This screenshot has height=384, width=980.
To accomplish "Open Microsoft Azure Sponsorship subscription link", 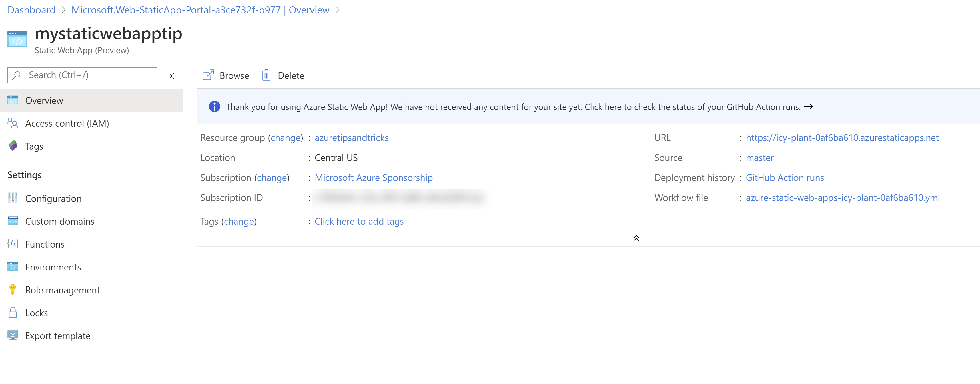I will click(374, 178).
